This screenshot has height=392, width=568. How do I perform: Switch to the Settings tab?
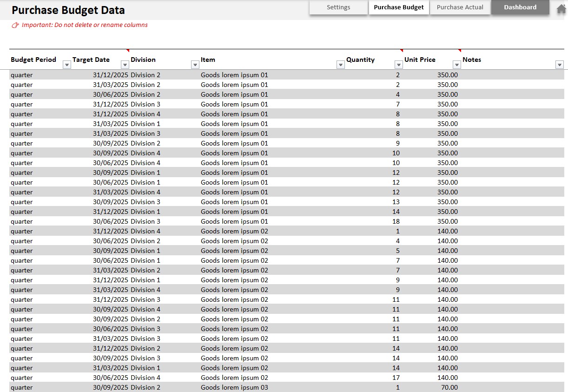[338, 7]
